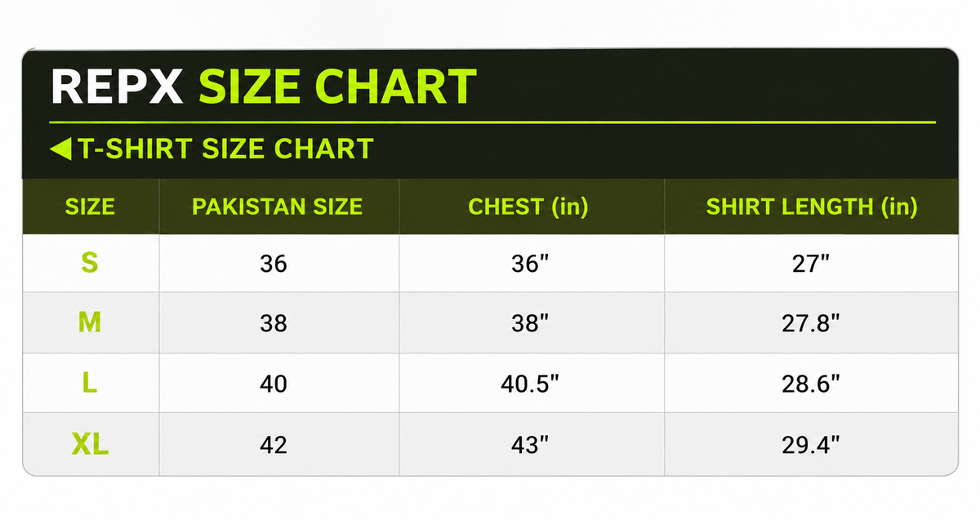Click the SIZE column header
Screen dimensions: 980x520
pyautogui.click(x=90, y=207)
